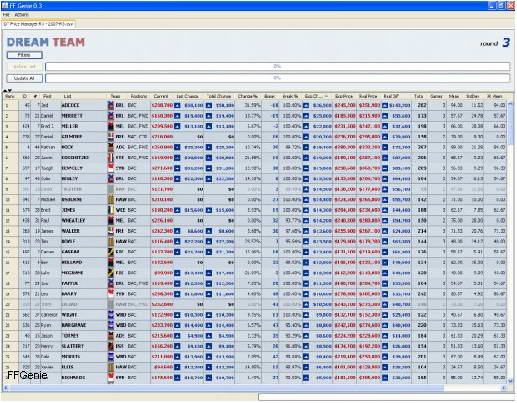
Task: Sort table by Games column header
Action: click(x=436, y=96)
